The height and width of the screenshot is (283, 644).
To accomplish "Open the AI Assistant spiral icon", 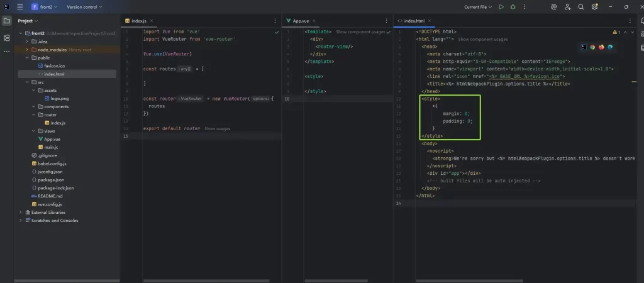I will pyautogui.click(x=554, y=7).
